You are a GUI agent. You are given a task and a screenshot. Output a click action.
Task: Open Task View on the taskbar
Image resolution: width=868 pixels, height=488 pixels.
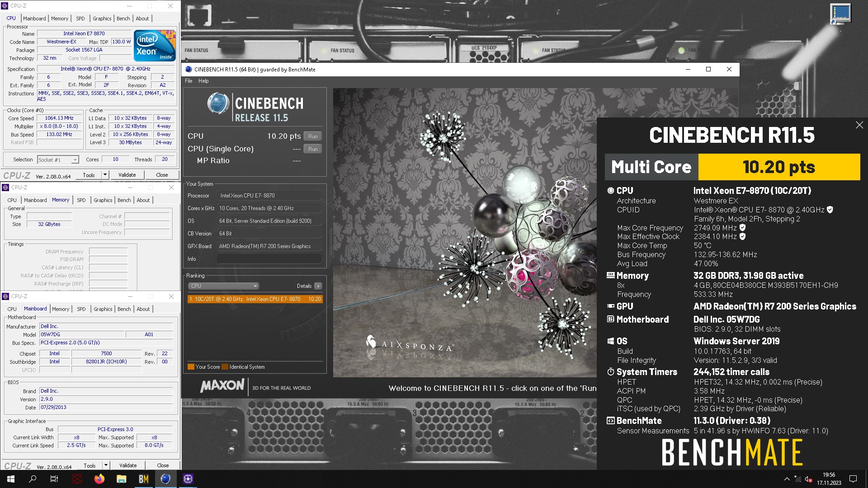[54, 479]
